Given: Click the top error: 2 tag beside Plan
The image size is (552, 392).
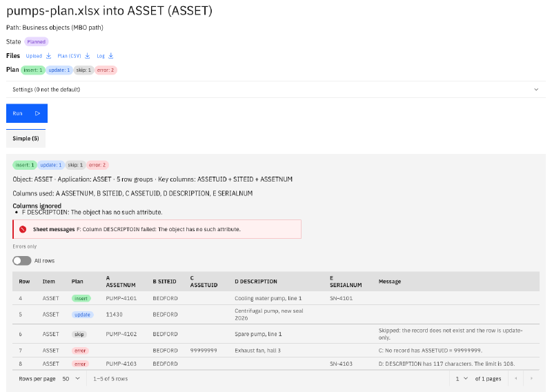Looking at the screenshot, I should 106,70.
